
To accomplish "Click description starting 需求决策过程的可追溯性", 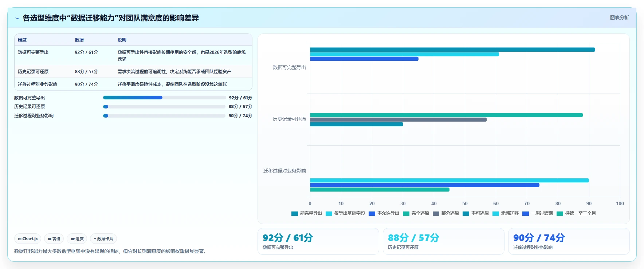I will tap(174, 72).
